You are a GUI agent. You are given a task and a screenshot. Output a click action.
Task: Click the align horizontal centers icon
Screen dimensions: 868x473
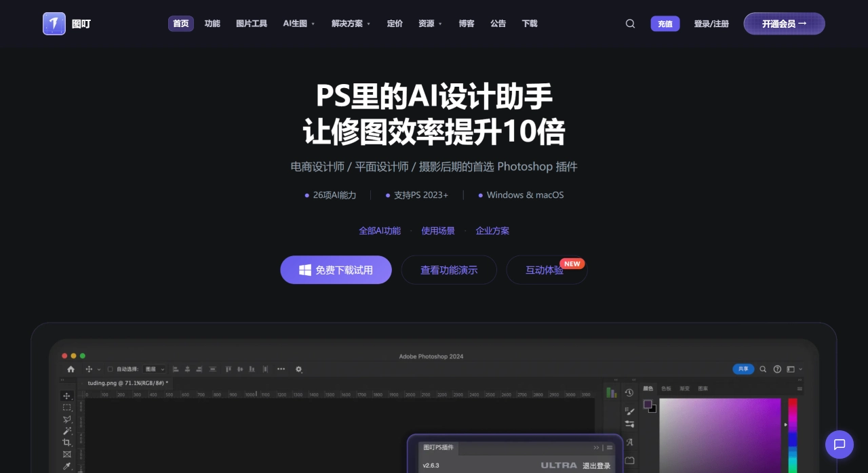coord(187,369)
